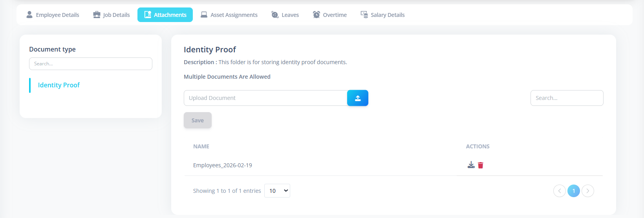644x218 pixels.
Task: Switch to the Job Details tab
Action: 112,15
